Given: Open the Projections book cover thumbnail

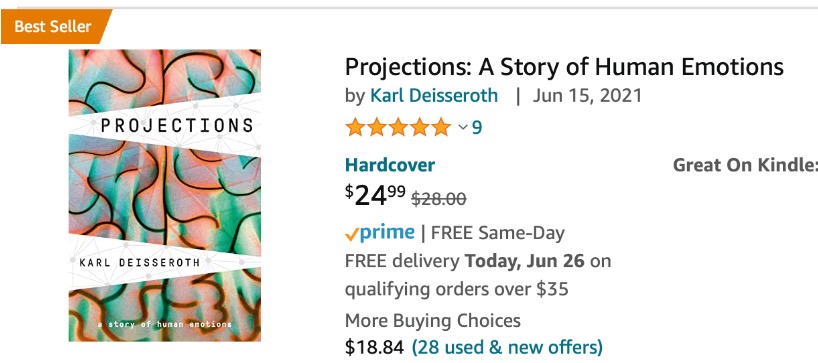Looking at the screenshot, I should click(x=164, y=196).
